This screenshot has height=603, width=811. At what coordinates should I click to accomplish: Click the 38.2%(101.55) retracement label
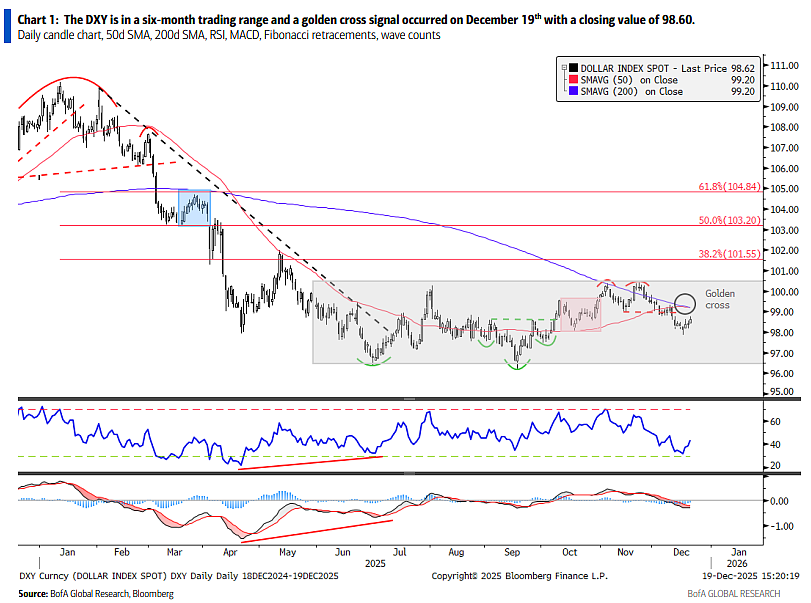[729, 253]
